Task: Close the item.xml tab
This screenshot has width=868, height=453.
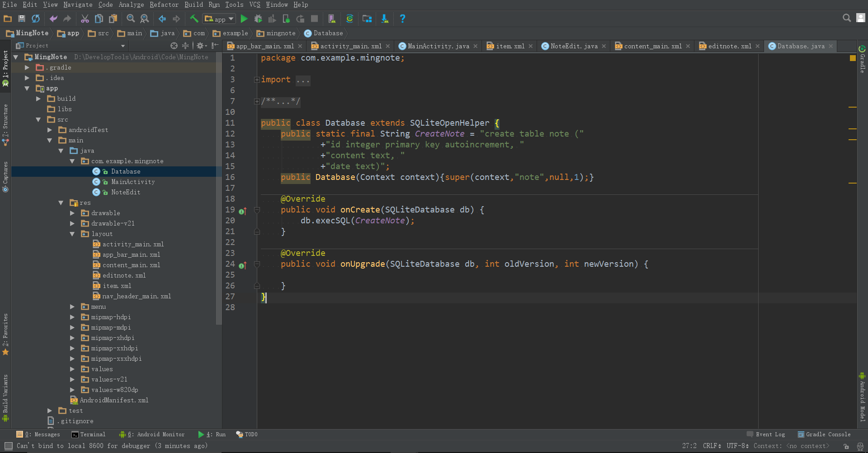Action: point(531,46)
